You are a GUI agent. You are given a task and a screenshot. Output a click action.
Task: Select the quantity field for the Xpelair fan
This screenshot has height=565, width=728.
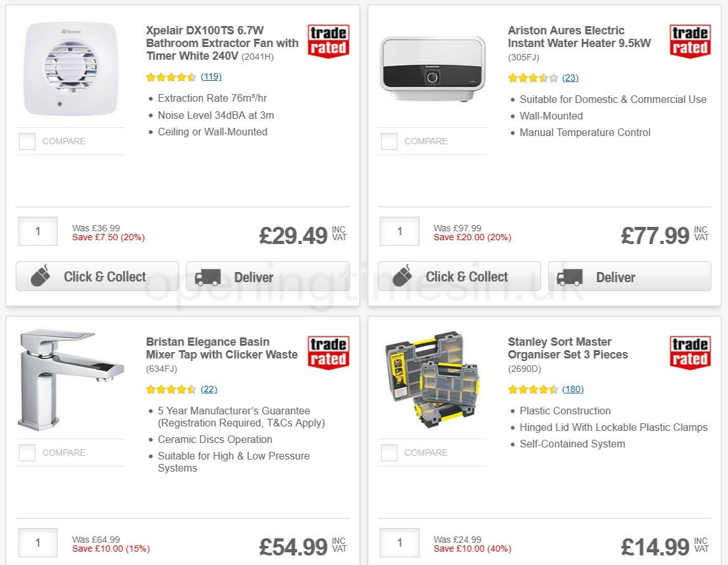(x=37, y=231)
